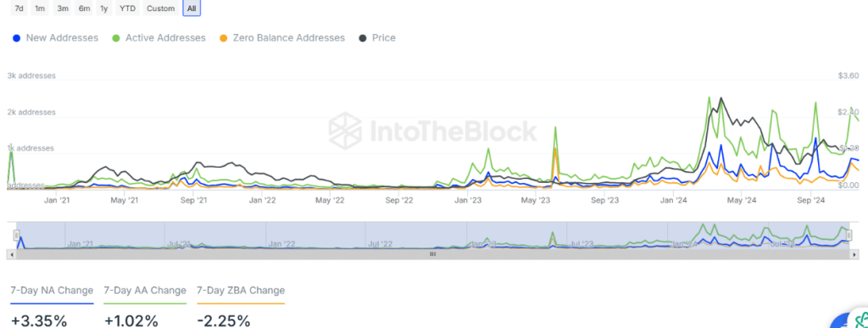
Task: Click the May '21 x-axis label
Action: point(125,201)
